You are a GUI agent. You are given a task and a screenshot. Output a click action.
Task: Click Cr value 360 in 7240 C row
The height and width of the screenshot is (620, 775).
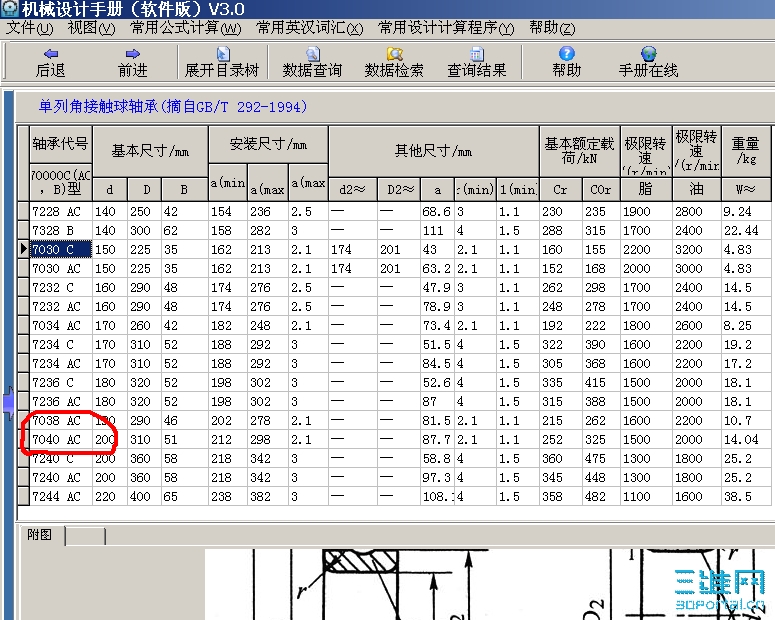tap(552, 458)
